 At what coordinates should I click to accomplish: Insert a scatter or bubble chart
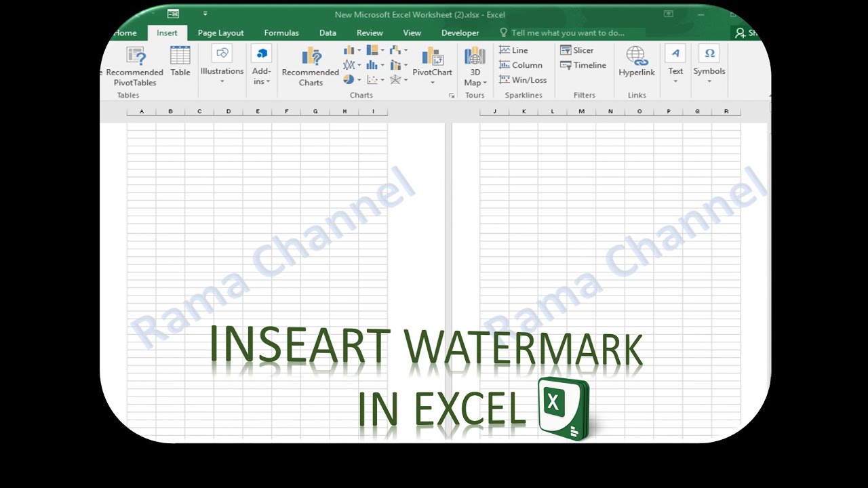pyautogui.click(x=375, y=80)
